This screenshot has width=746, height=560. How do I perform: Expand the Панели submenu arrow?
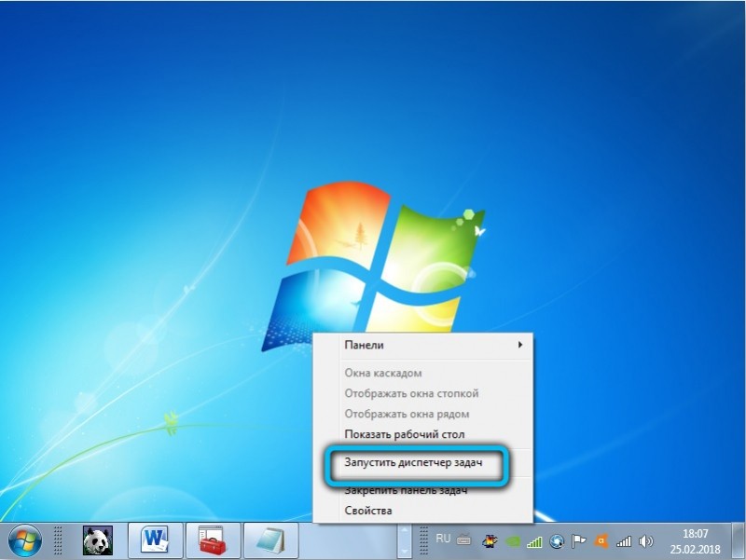point(520,344)
